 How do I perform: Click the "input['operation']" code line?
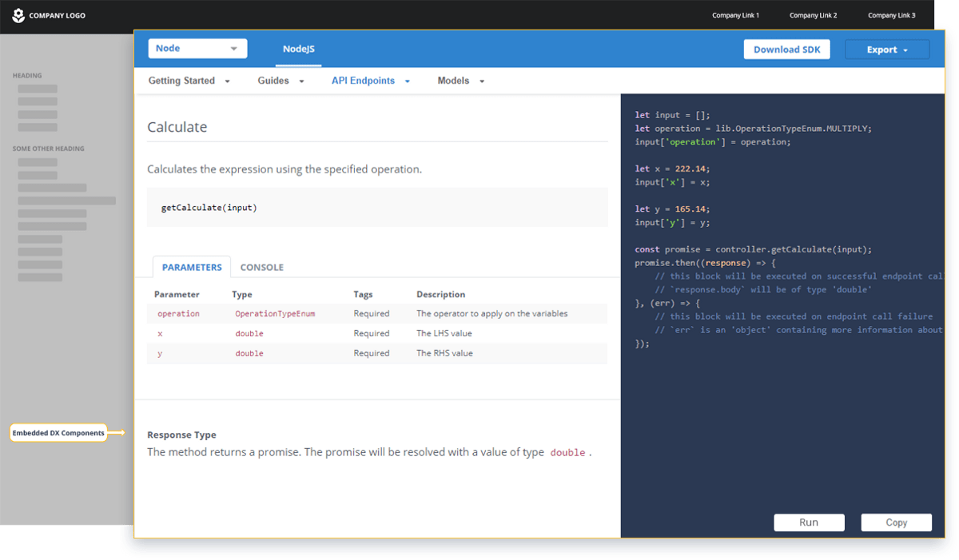(713, 142)
